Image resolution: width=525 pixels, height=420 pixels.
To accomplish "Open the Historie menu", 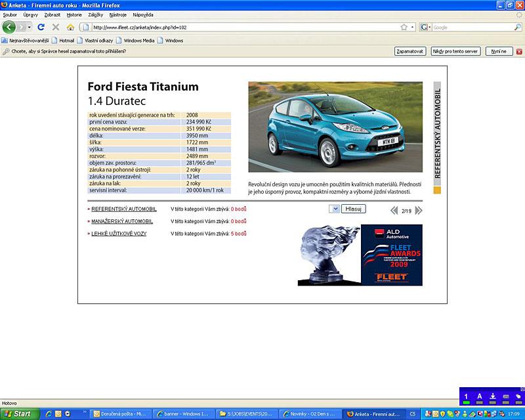I will (x=74, y=14).
